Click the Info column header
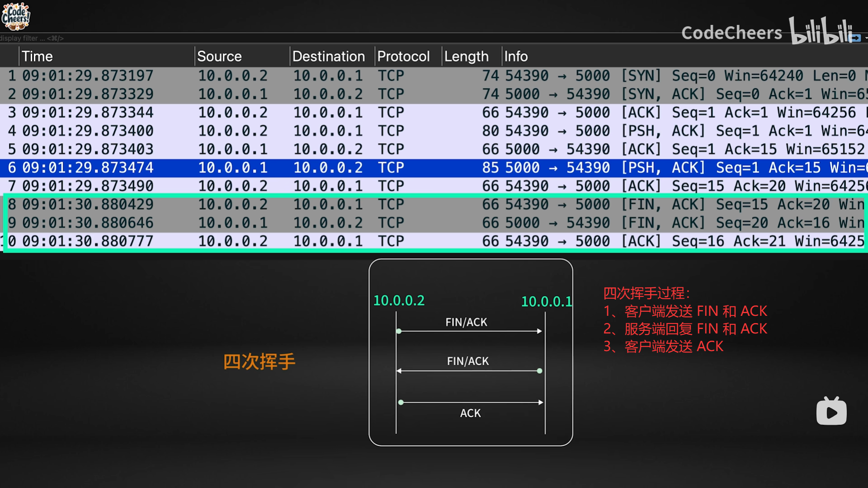868x488 pixels. tap(516, 56)
